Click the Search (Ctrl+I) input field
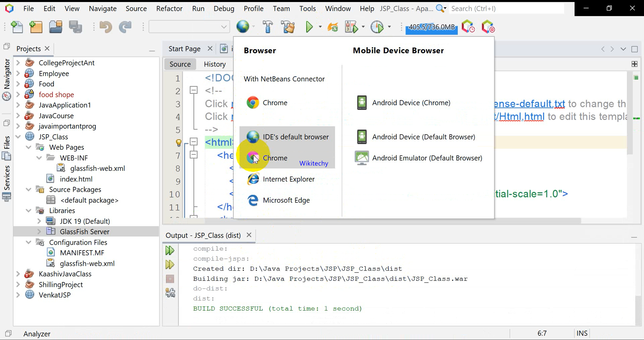The image size is (644, 340). point(506,9)
